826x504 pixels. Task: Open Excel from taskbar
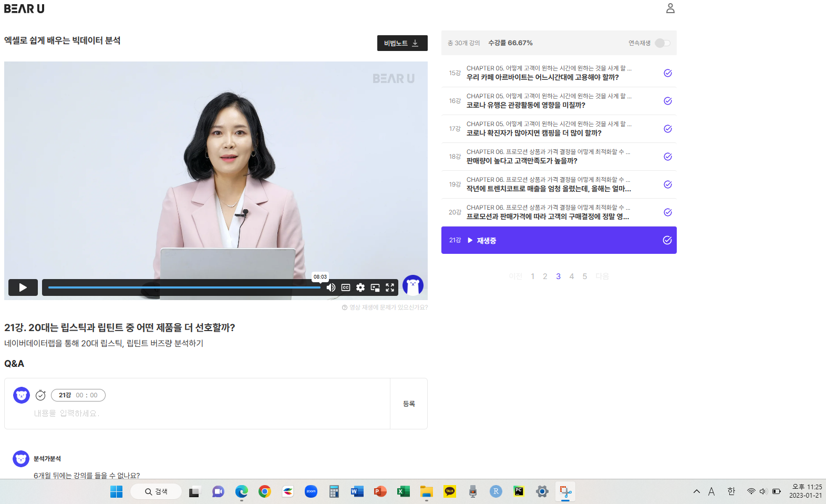pyautogui.click(x=404, y=492)
